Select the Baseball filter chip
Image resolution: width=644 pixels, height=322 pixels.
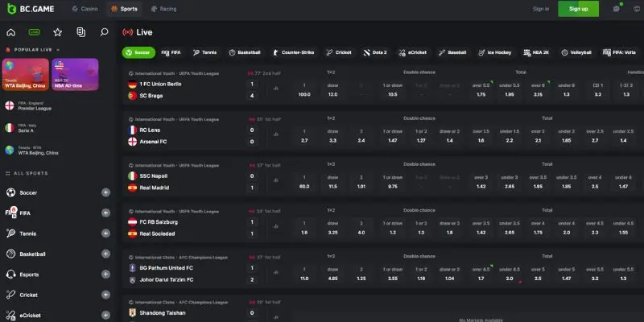tap(452, 52)
